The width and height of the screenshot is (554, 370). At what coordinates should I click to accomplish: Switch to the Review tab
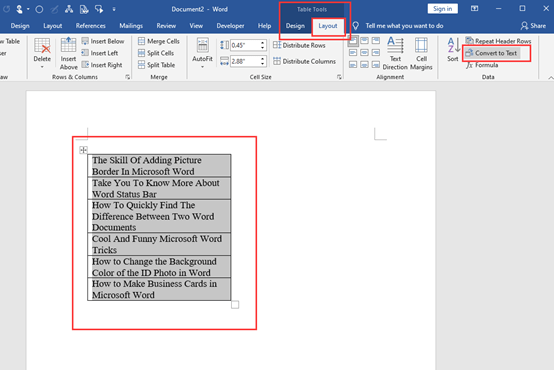[x=166, y=26]
